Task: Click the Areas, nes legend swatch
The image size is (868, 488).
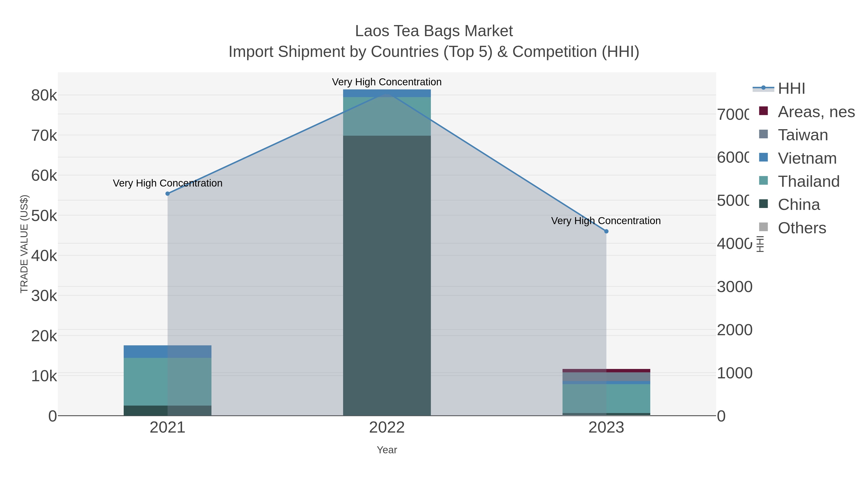Action: pyautogui.click(x=763, y=111)
